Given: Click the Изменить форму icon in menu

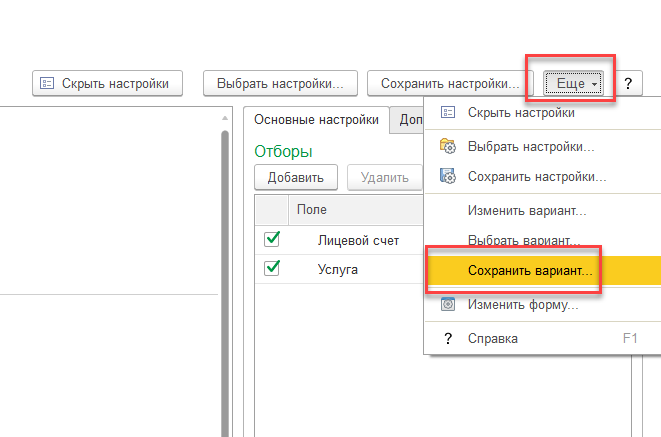Looking at the screenshot, I should click(x=448, y=304).
